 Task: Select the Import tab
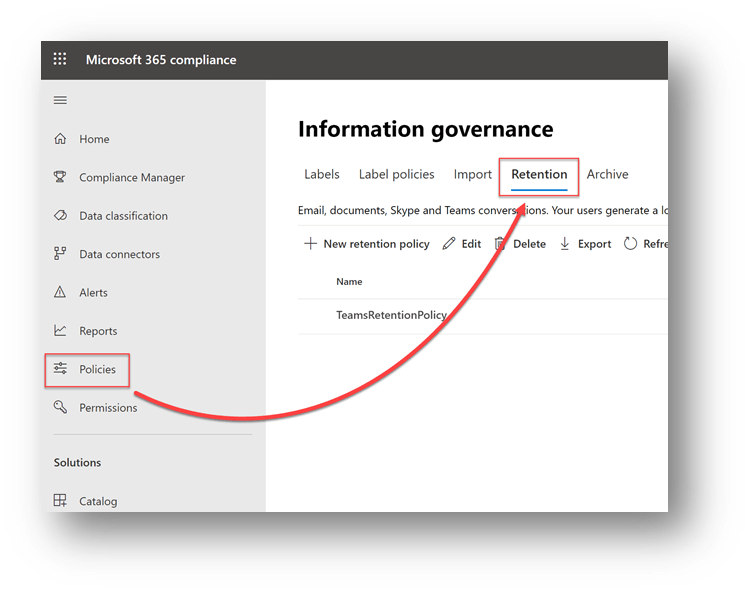coord(473,174)
